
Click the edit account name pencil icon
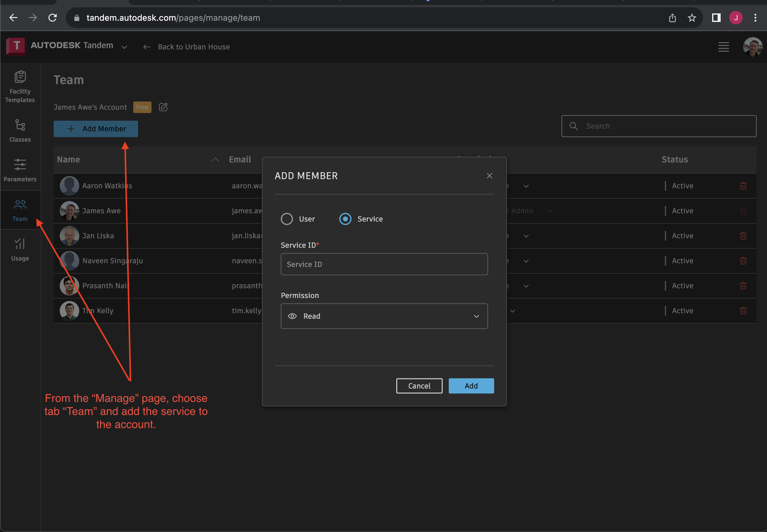163,107
